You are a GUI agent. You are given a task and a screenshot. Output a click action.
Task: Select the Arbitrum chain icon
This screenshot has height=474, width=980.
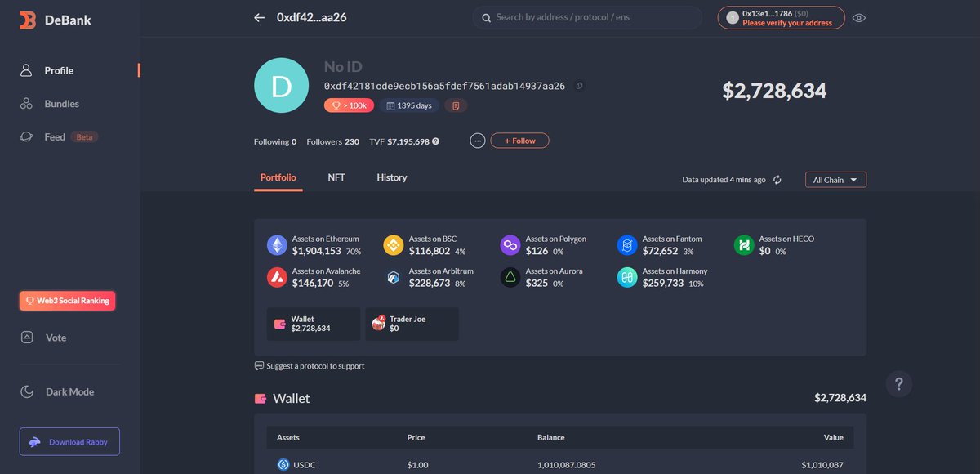[x=394, y=277]
